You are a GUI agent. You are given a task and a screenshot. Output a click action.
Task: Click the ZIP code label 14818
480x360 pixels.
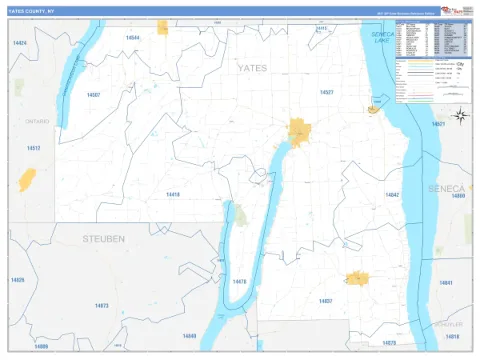[x=452, y=337]
